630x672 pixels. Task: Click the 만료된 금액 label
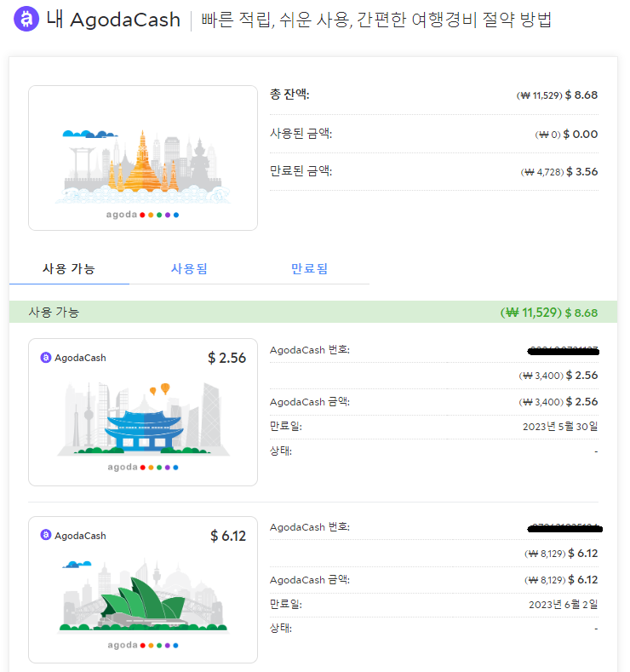301,171
